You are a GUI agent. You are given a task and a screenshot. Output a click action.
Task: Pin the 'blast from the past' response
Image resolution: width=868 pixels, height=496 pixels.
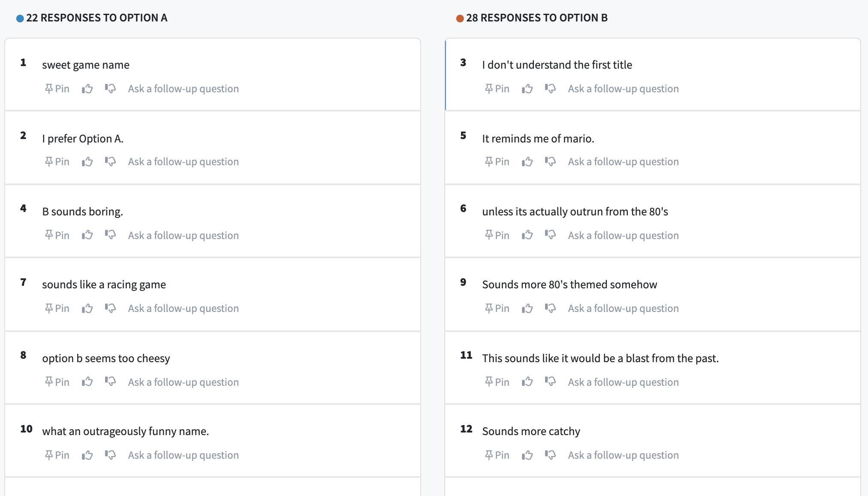point(497,382)
